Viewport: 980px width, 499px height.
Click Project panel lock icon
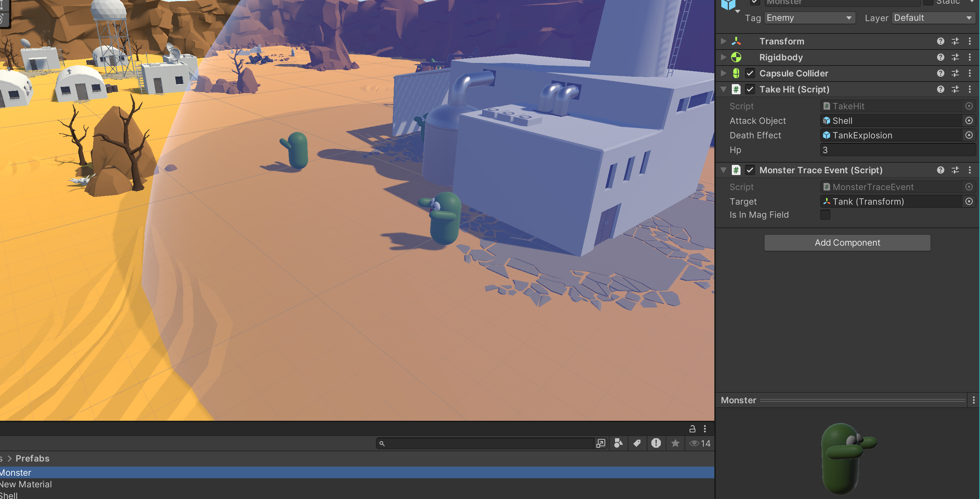692,429
